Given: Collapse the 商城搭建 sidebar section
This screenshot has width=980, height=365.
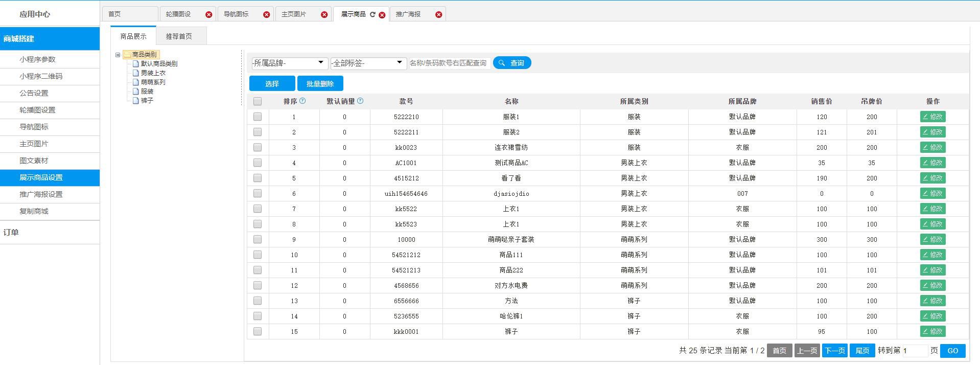Looking at the screenshot, I should 50,38.
